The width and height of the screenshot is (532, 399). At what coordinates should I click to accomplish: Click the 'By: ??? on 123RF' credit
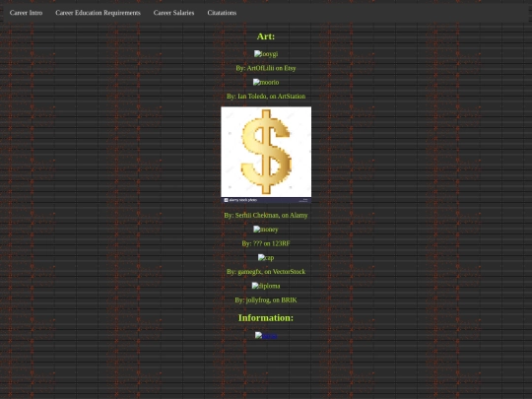pos(266,243)
